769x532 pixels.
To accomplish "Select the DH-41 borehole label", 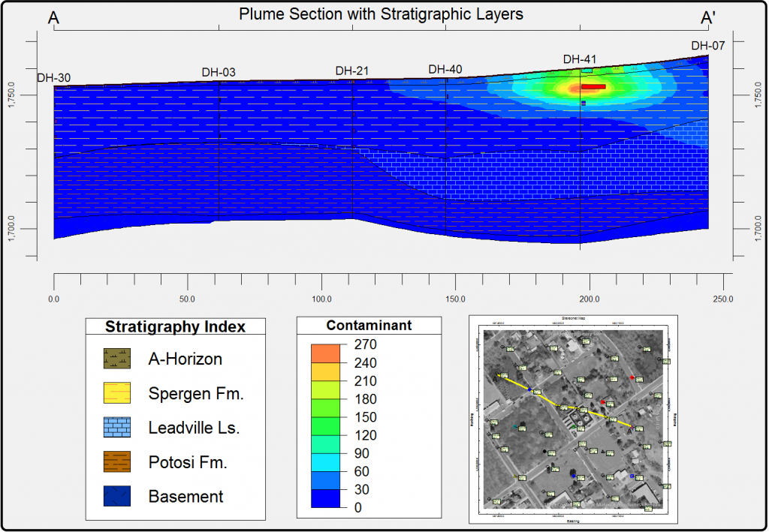I will point(580,60).
